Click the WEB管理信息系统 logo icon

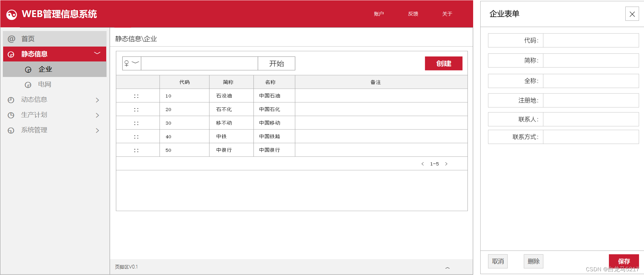12,15
